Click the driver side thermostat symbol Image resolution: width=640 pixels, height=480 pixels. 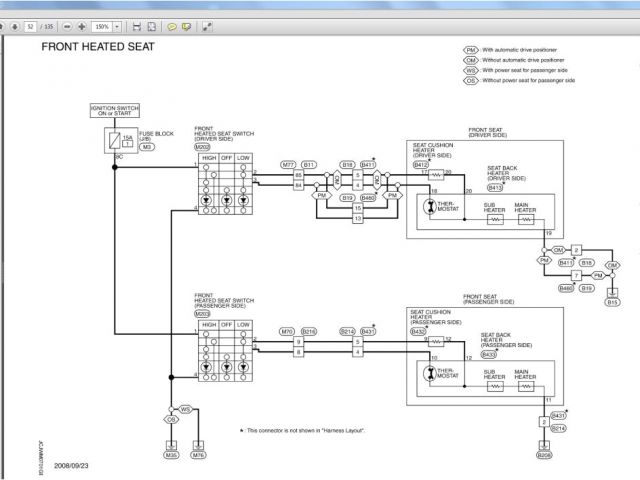(x=431, y=206)
